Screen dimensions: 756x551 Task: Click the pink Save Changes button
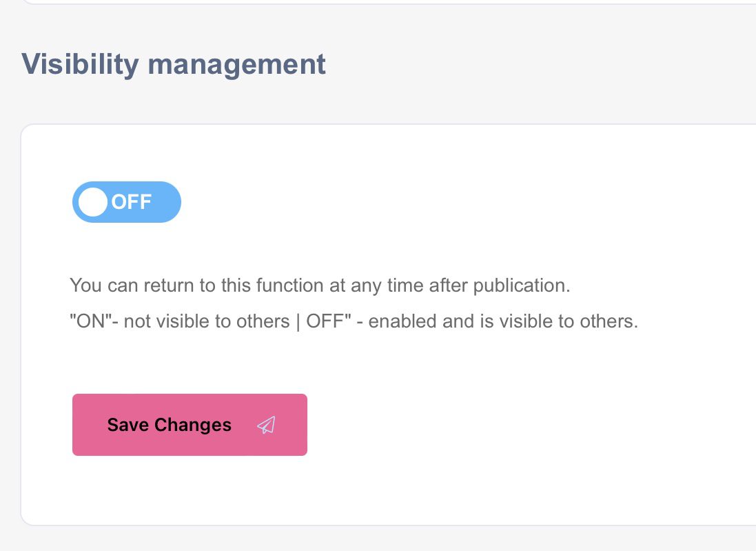click(x=190, y=425)
